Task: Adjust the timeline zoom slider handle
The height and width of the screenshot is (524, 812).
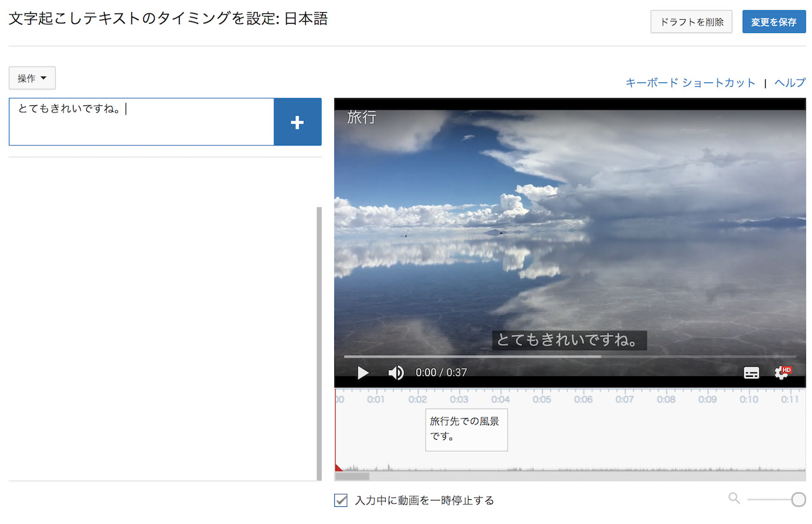Action: (x=799, y=499)
